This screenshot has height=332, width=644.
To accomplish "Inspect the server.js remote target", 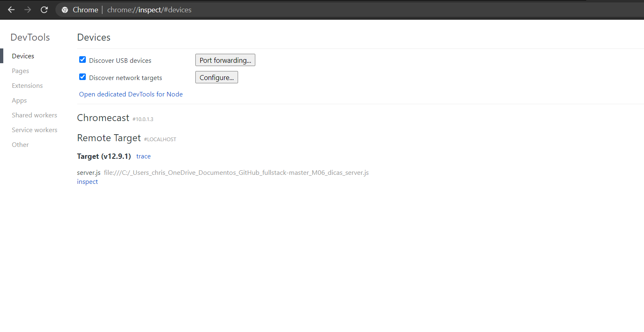I will (87, 182).
